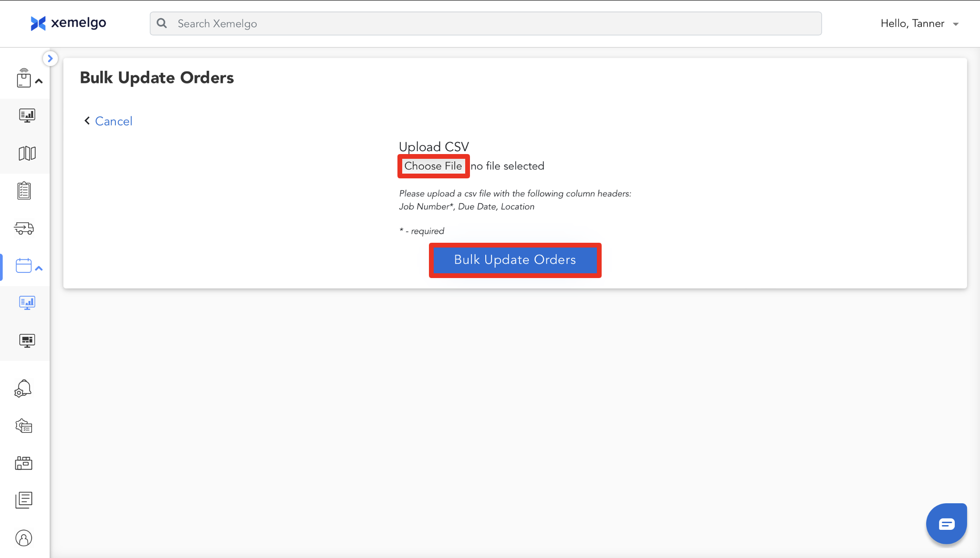Expand the sidebar with the arrow toggle
Viewport: 980px width, 558px height.
tap(50, 58)
